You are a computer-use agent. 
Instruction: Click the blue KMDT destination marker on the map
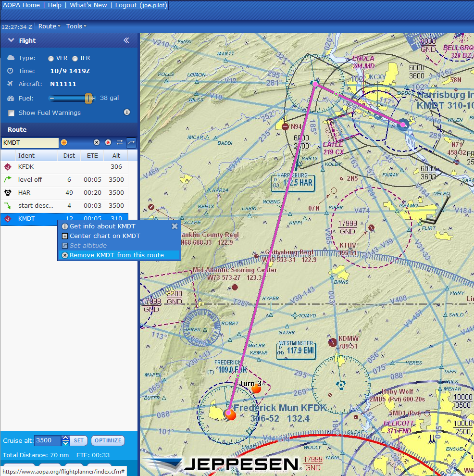(403, 125)
